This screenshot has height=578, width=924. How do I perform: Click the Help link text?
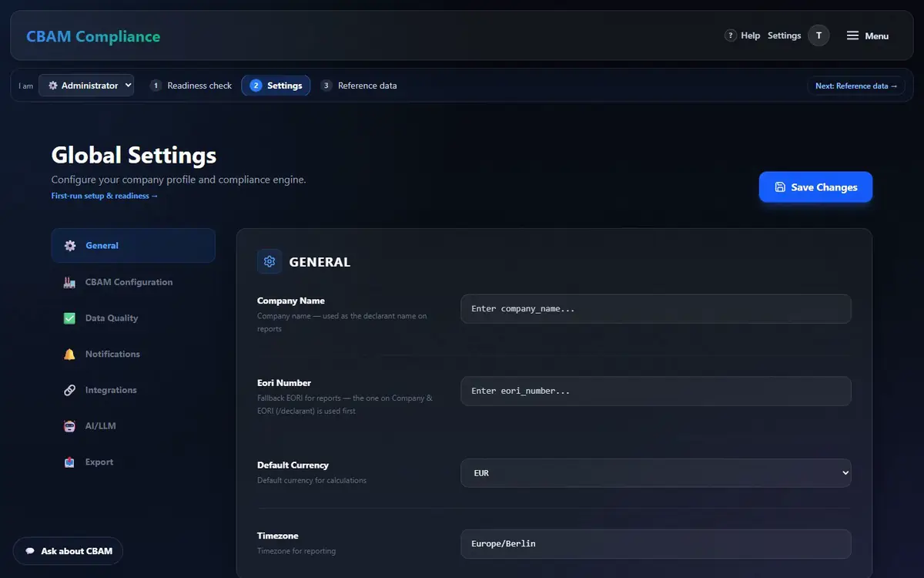(x=750, y=35)
